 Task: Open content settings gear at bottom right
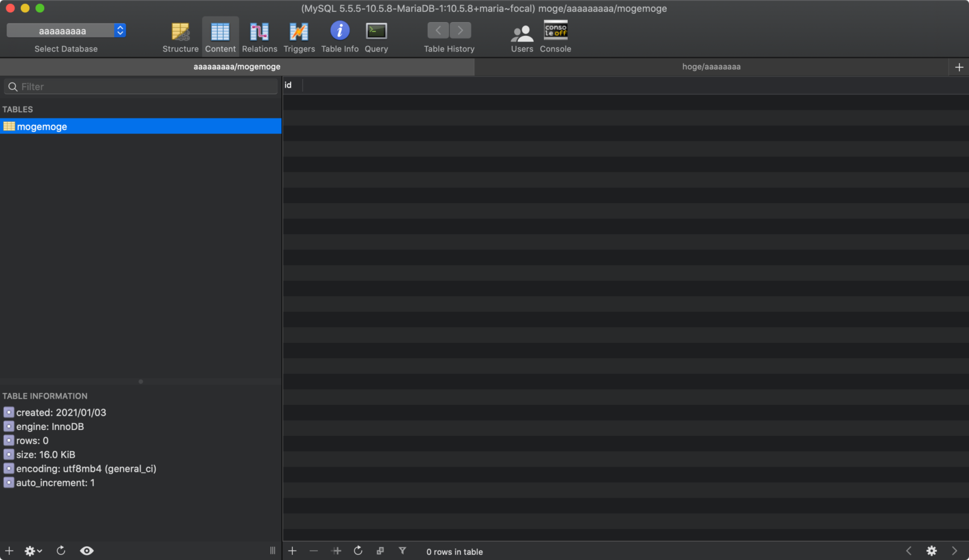(931, 551)
